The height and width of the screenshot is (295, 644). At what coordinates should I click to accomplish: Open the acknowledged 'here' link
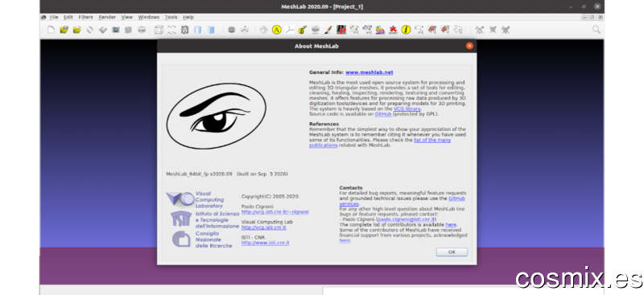345,240
